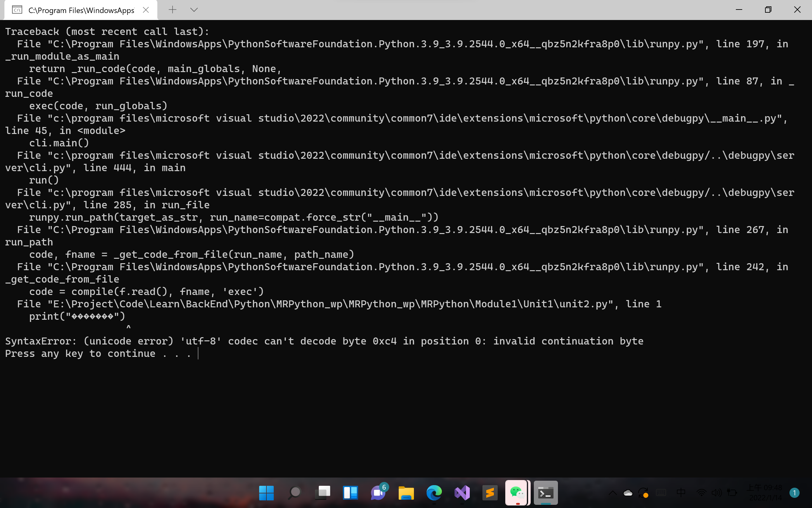
Task: Open the notification center badge showing 1
Action: [x=794, y=493]
